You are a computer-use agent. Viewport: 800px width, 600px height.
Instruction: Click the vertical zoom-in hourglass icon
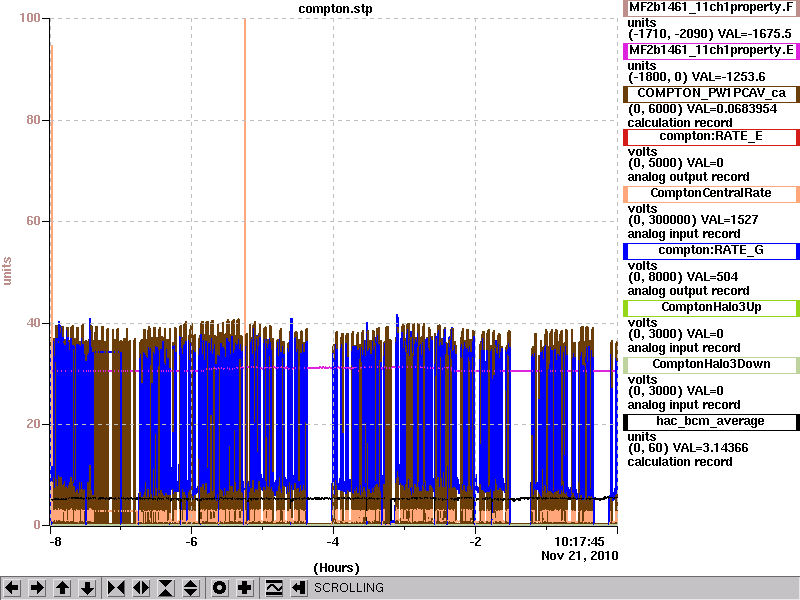[x=166, y=588]
